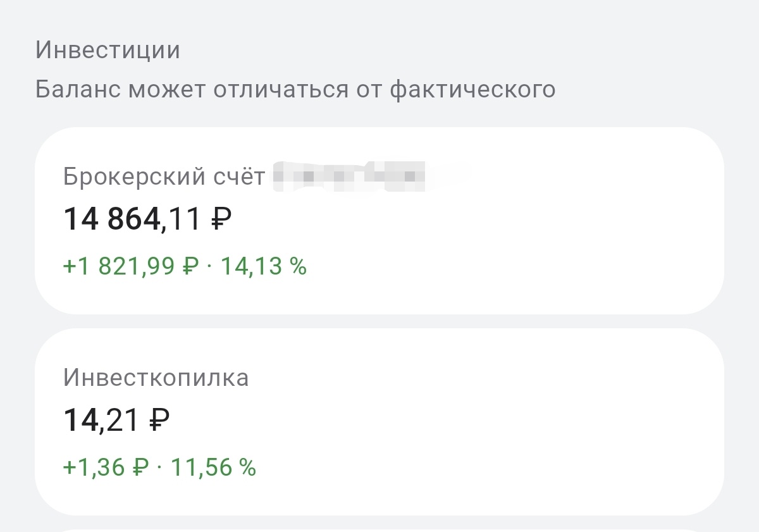Image resolution: width=759 pixels, height=532 pixels.
Task: Tap the Брокерский счёт label text
Action: click(164, 176)
